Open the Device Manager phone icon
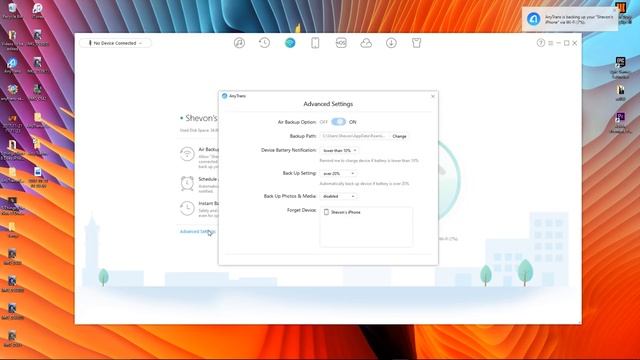This screenshot has height=360, width=640. click(315, 43)
